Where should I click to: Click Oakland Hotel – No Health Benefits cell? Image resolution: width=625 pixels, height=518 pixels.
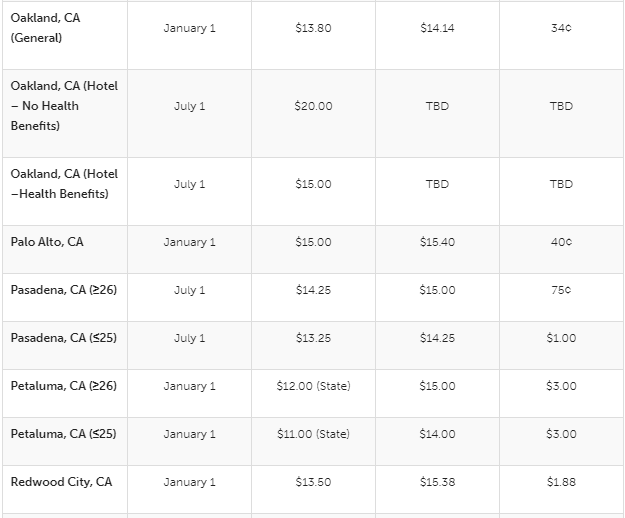pyautogui.click(x=64, y=106)
